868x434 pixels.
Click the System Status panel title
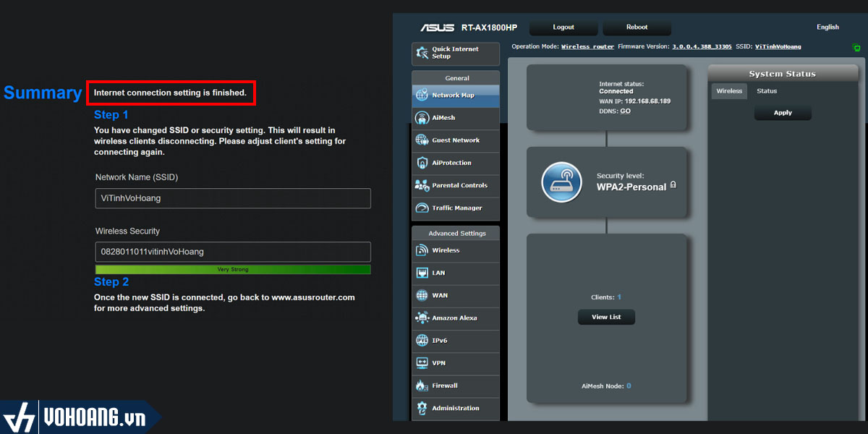pos(782,74)
